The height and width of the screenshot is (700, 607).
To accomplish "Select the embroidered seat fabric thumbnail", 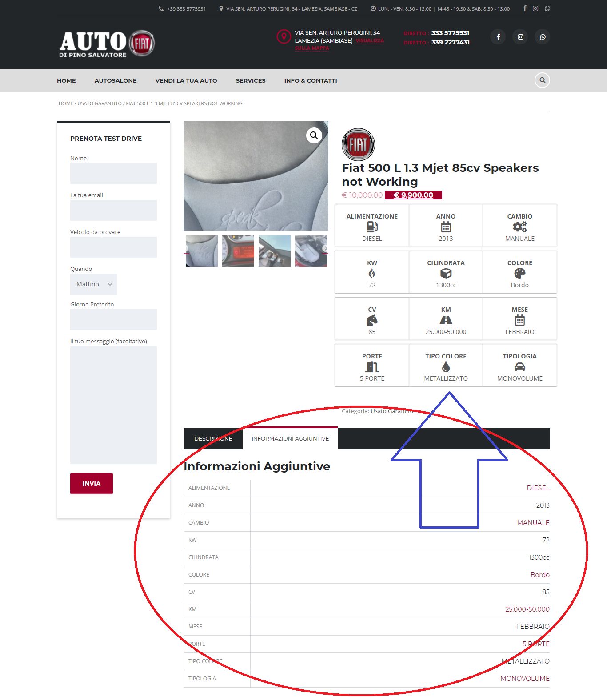I will 202,251.
